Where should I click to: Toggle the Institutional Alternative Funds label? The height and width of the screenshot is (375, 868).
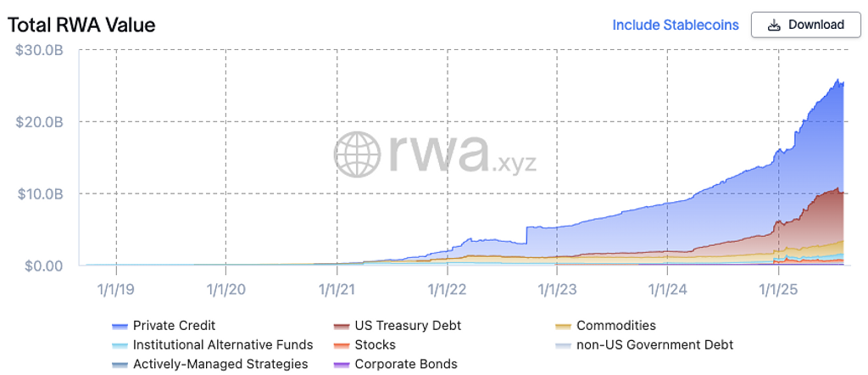click(223, 344)
